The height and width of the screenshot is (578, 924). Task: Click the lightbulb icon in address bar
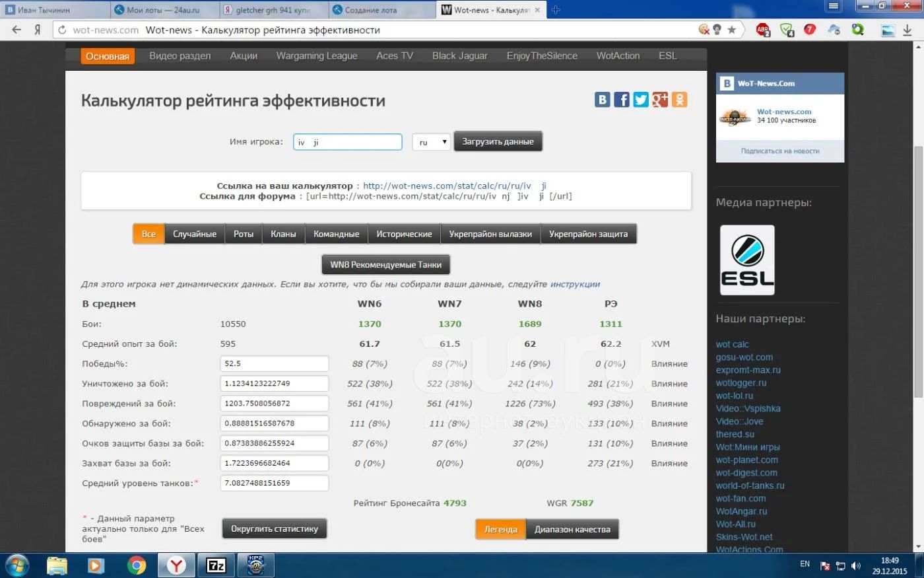(x=717, y=30)
